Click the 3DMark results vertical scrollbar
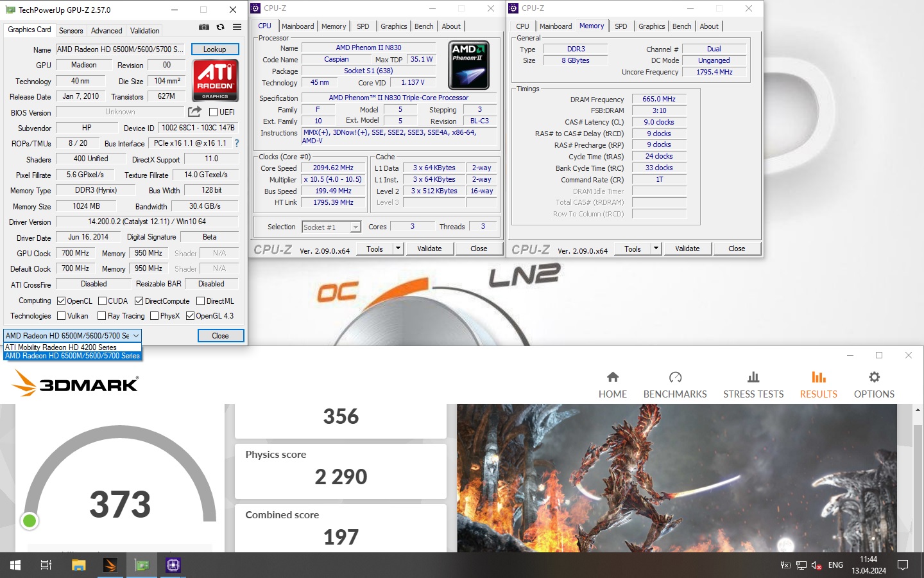 tap(918, 488)
